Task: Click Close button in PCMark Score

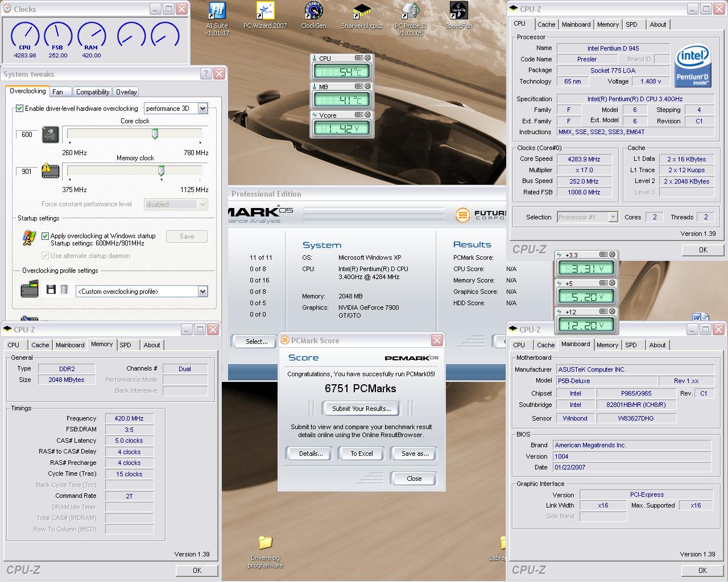Action: pyautogui.click(x=414, y=479)
